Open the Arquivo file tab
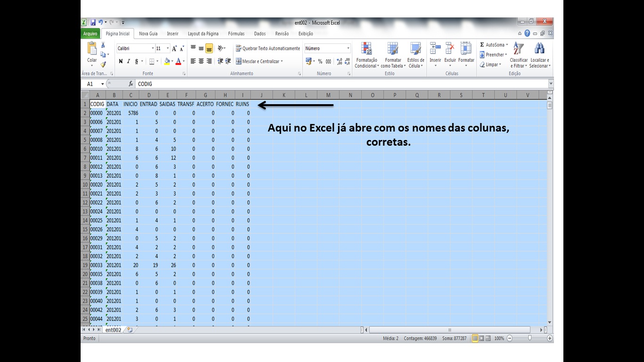644x362 pixels. pyautogui.click(x=90, y=34)
